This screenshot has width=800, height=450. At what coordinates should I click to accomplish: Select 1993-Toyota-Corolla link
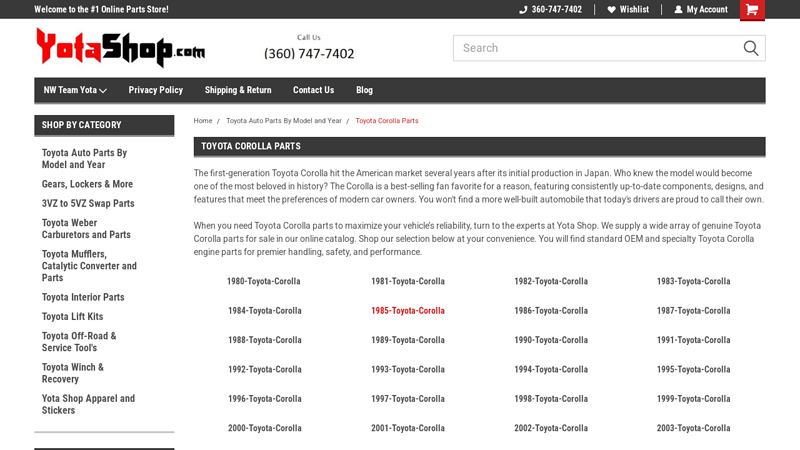(408, 369)
